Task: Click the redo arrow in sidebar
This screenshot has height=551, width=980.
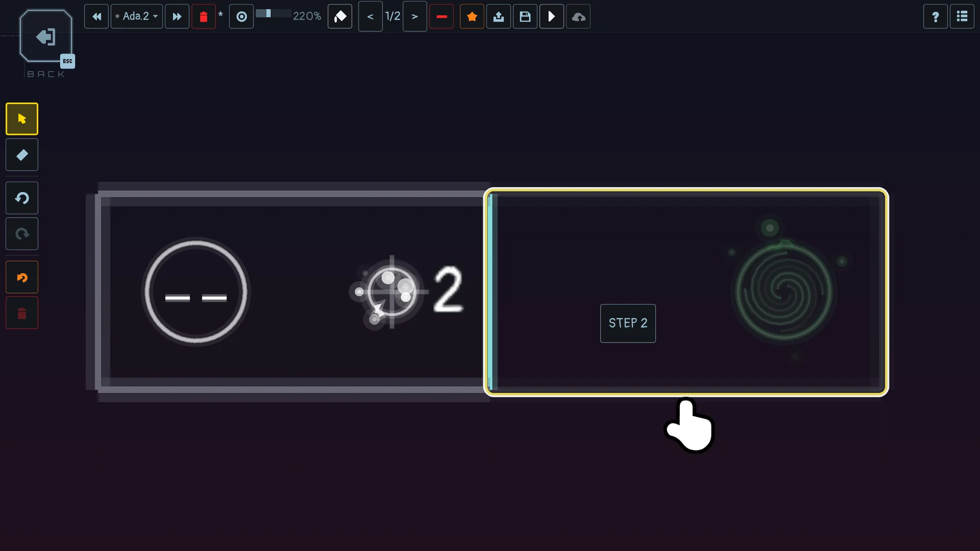Action: 22,234
